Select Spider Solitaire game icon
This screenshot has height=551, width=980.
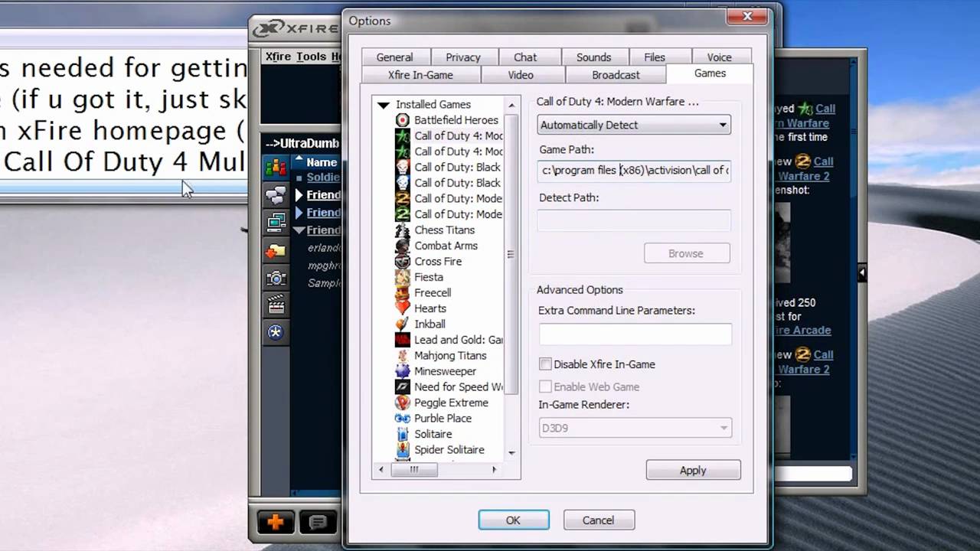click(x=402, y=450)
